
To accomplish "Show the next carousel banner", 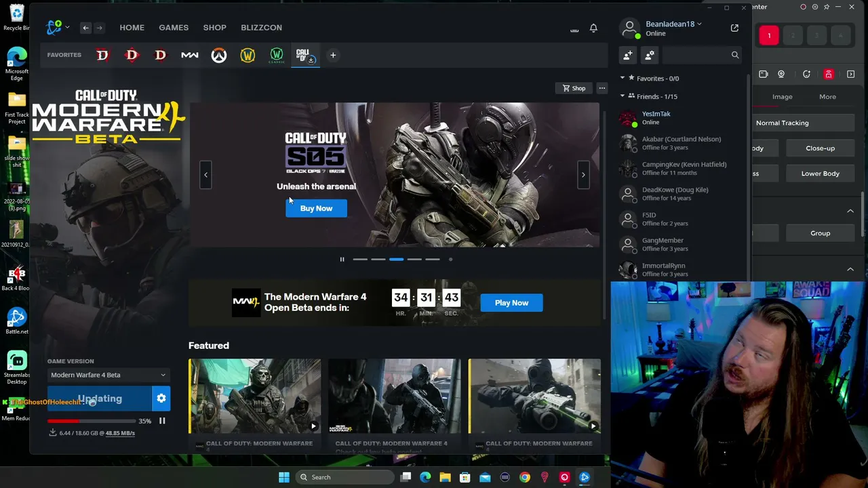I will coord(583,175).
